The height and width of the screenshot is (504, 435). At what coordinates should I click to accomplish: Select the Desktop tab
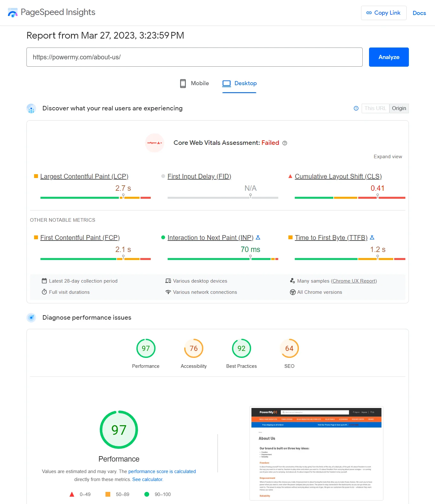pos(239,83)
